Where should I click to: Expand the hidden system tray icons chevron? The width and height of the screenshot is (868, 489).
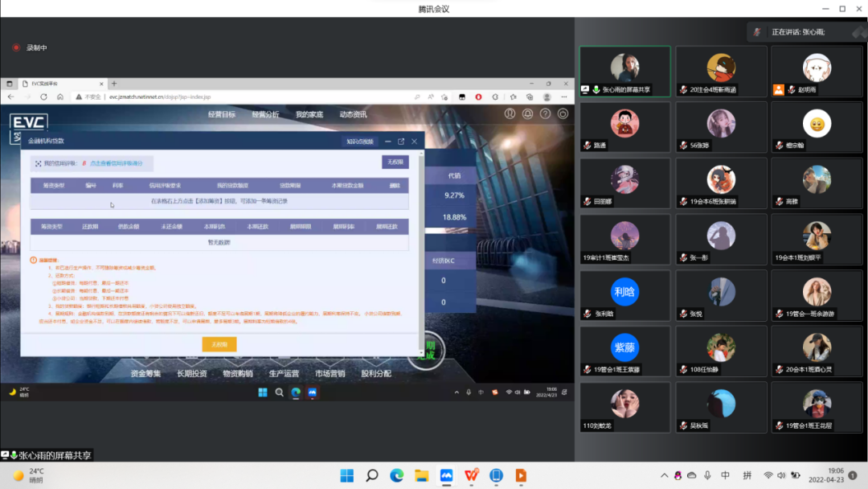(664, 475)
